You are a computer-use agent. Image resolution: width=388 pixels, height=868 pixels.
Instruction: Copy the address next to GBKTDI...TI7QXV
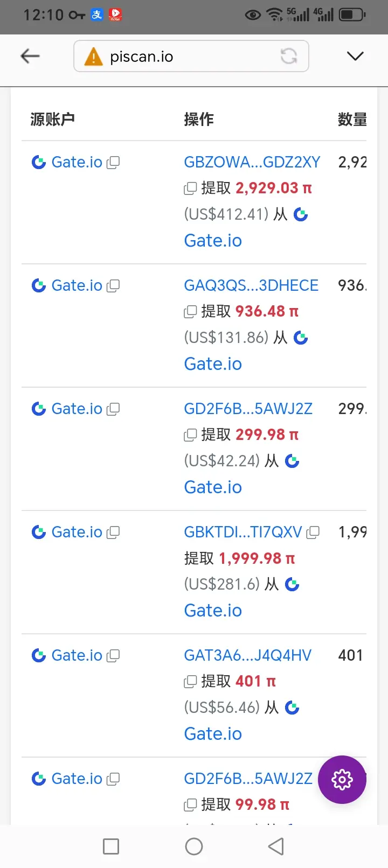point(313,533)
